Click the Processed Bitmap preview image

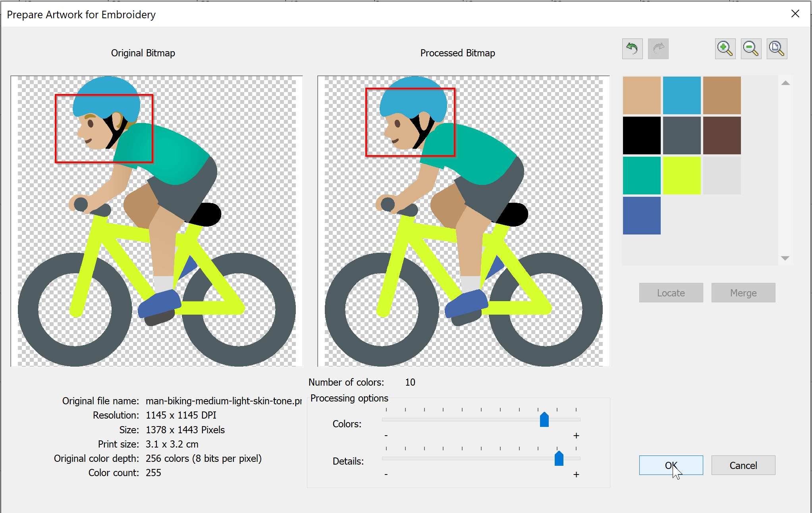463,221
